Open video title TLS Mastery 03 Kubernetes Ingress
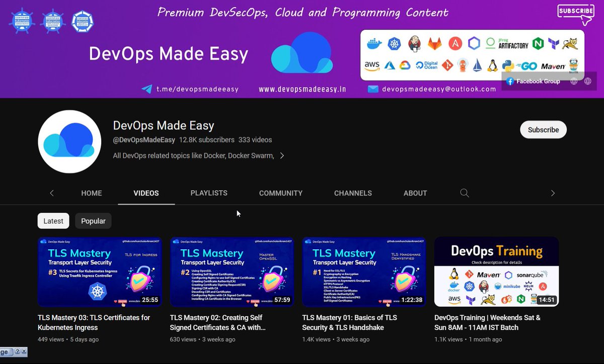The width and height of the screenshot is (604, 364). point(94,322)
